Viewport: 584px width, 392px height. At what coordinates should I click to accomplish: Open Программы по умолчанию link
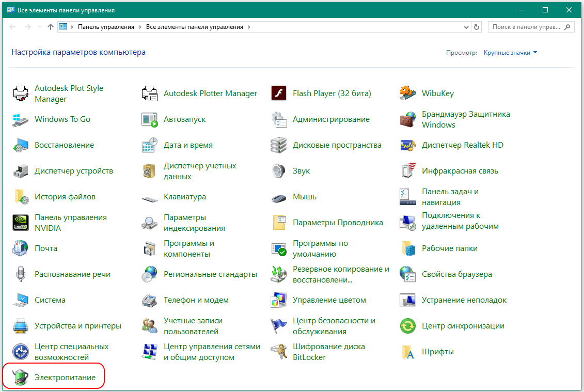320,248
